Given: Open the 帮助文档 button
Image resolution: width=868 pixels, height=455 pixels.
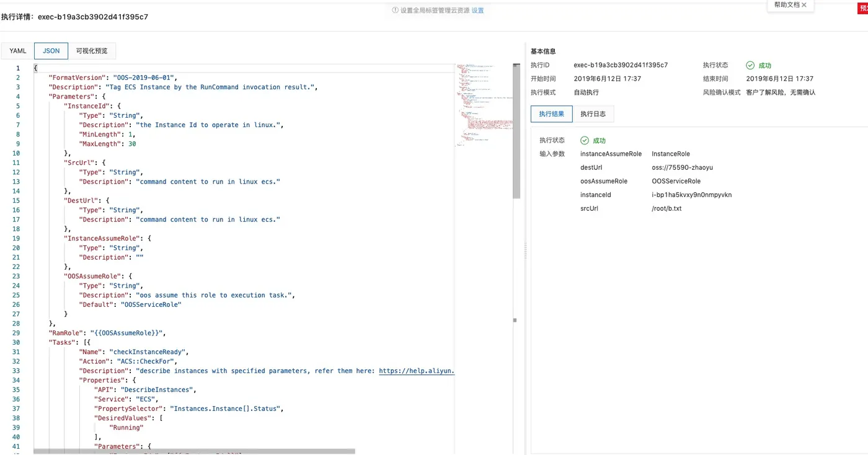Looking at the screenshot, I should pos(786,5).
